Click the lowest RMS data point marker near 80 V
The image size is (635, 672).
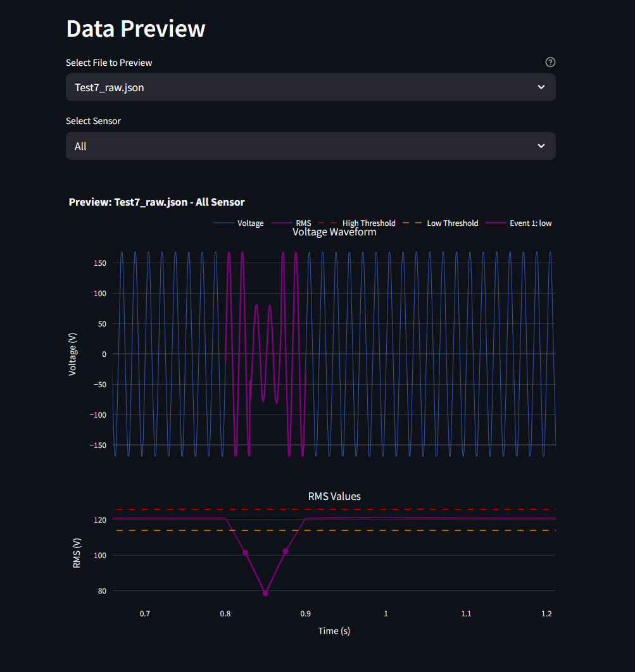pyautogui.click(x=265, y=594)
